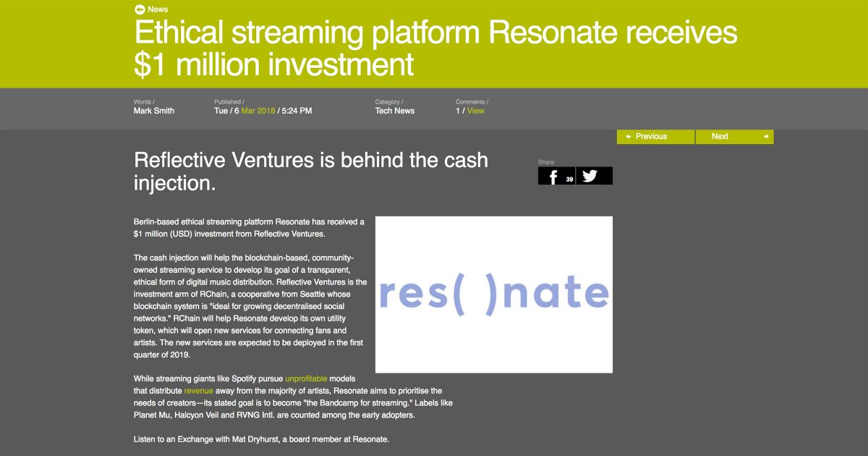The height and width of the screenshot is (456, 868).
Task: Click the Facebook share count 39
Action: pos(570,179)
